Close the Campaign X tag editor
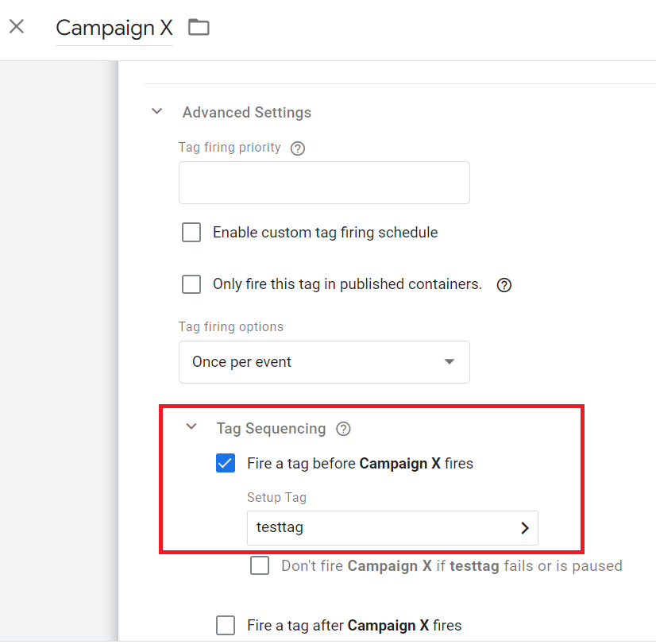Image resolution: width=656 pixels, height=644 pixels. pos(17,27)
